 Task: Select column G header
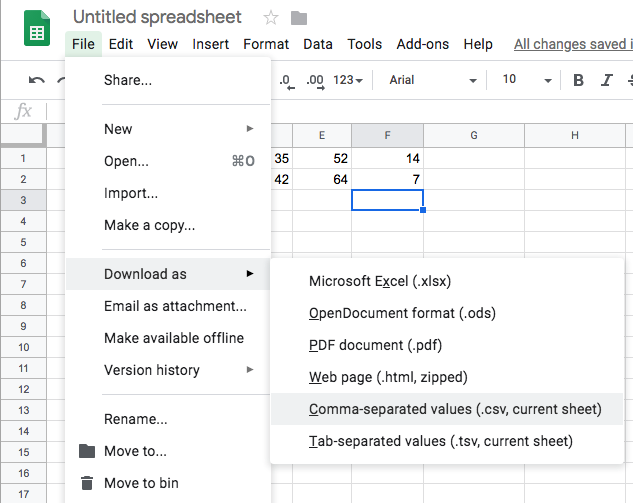(472, 135)
